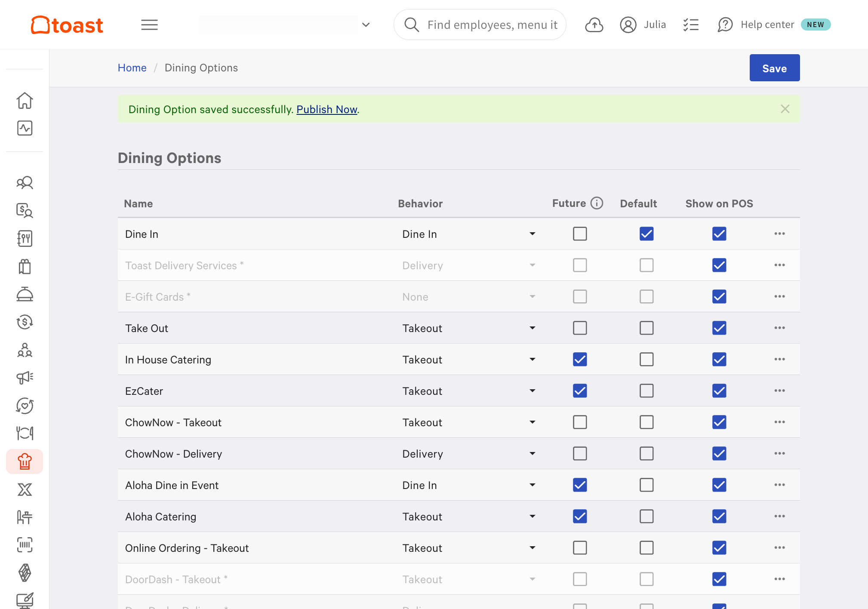Open the checklist tasks icon

691,25
